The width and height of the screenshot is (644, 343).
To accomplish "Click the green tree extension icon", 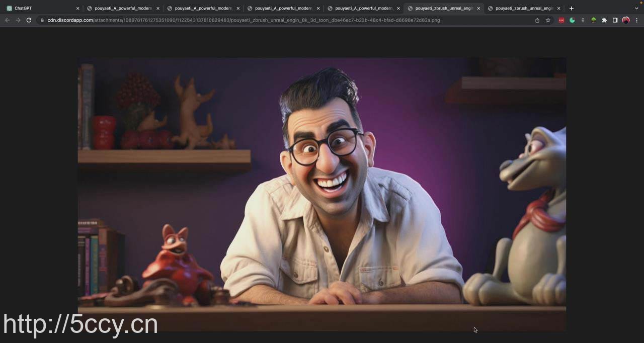I will [593, 20].
